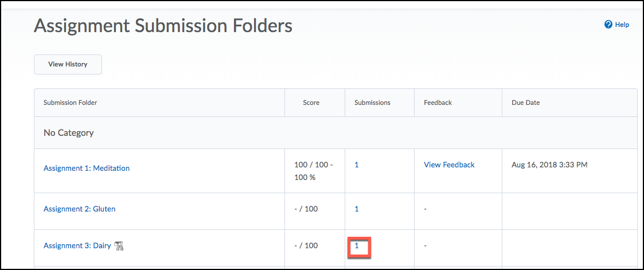Screen dimensions: 644x270
Task: Click the Feedback column header
Action: coord(438,103)
